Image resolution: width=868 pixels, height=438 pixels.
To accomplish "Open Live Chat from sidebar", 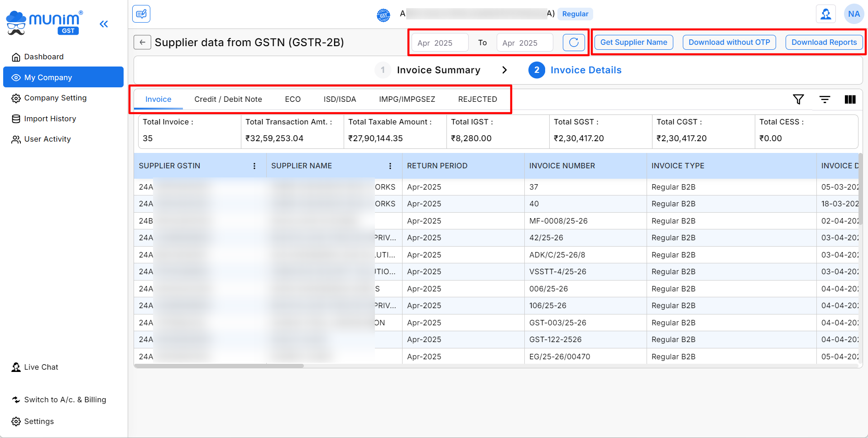I will [x=41, y=367].
